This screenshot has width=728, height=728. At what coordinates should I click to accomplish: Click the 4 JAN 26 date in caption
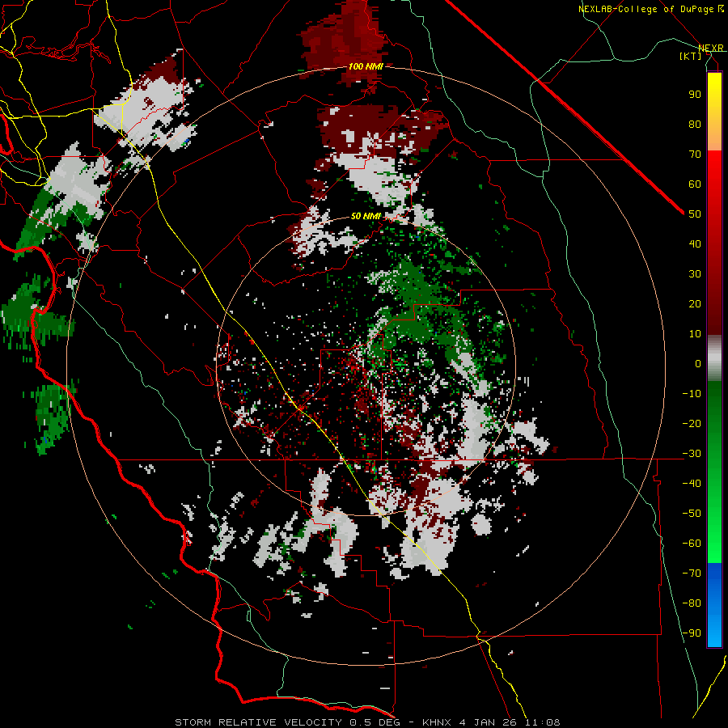tap(489, 722)
